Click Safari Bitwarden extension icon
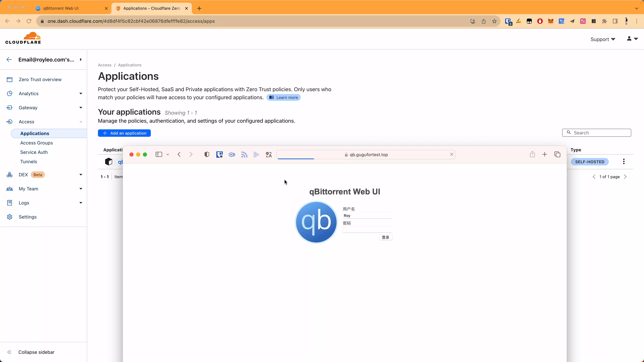Screen dimensions: 644x362 click(x=220, y=154)
